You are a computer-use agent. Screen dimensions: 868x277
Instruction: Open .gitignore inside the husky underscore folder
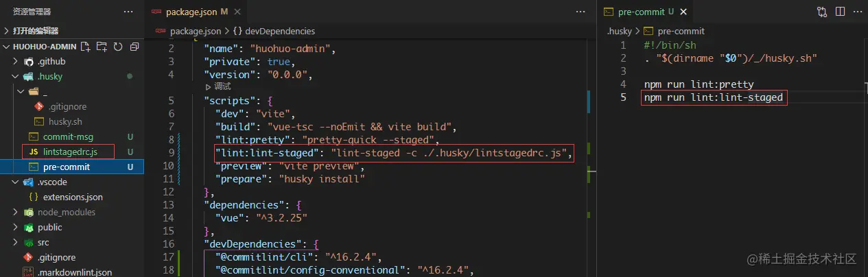[72, 107]
